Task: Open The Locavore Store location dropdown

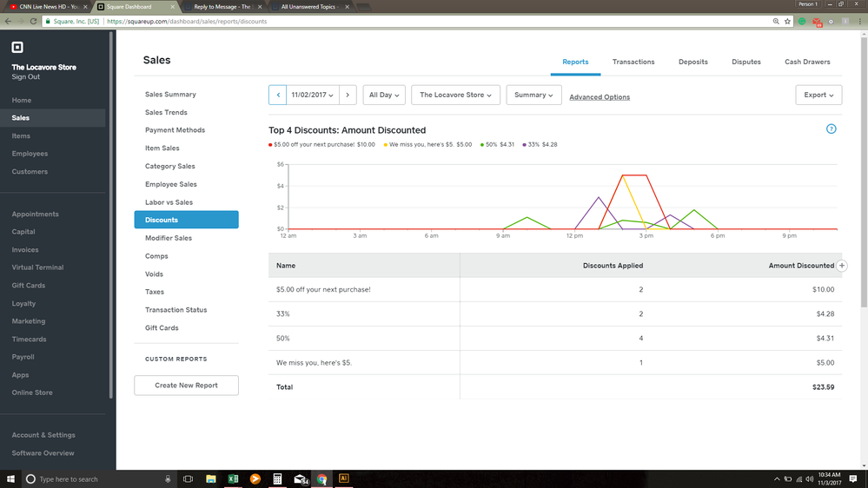Action: tap(455, 95)
